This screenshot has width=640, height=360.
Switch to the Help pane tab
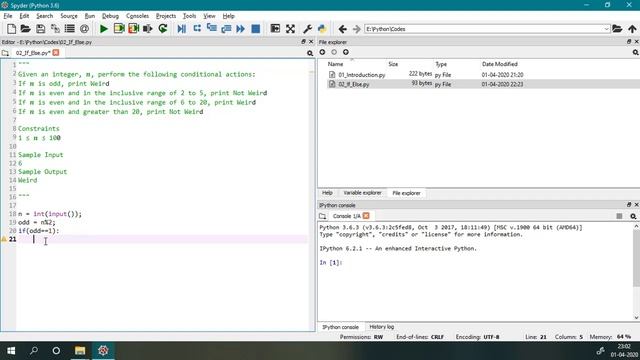[327, 193]
